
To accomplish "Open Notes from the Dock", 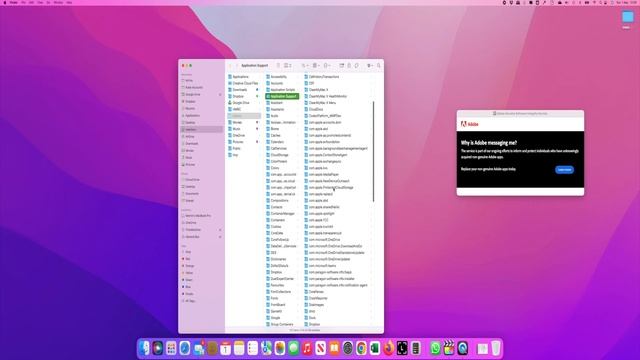I will (x=239, y=348).
